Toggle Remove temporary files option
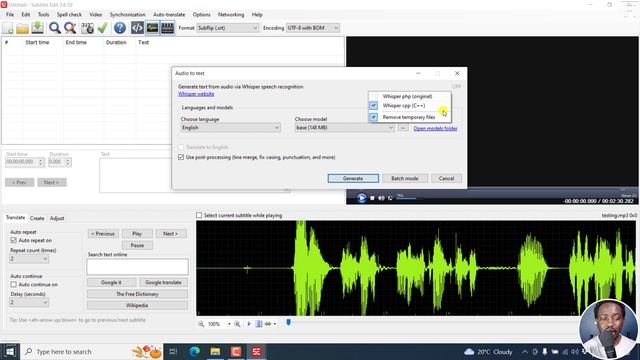 coord(409,117)
